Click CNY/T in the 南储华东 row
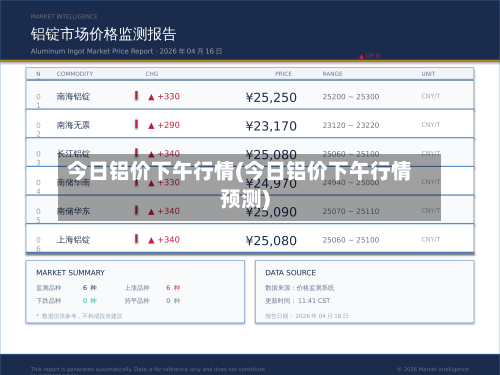This screenshot has height=375, width=500. (431, 211)
